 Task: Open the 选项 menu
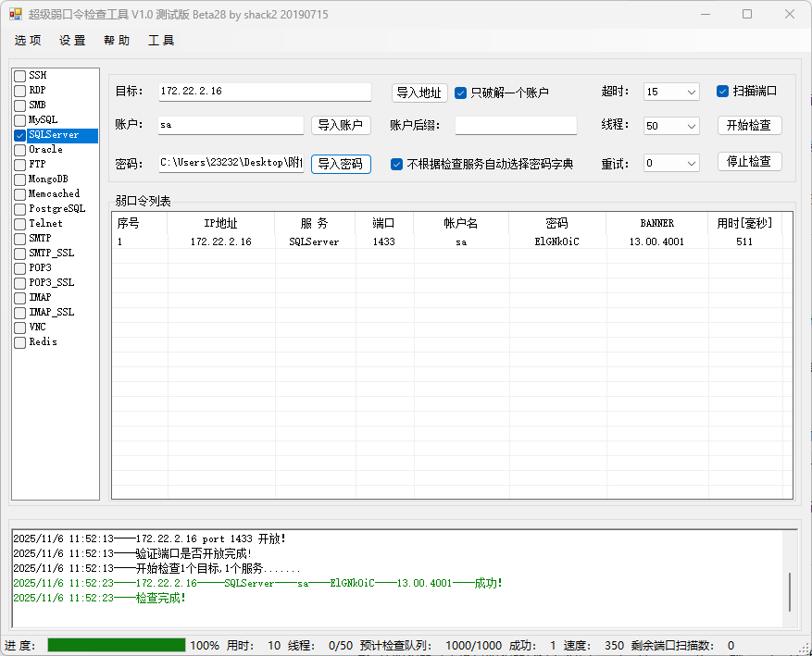pyautogui.click(x=28, y=41)
